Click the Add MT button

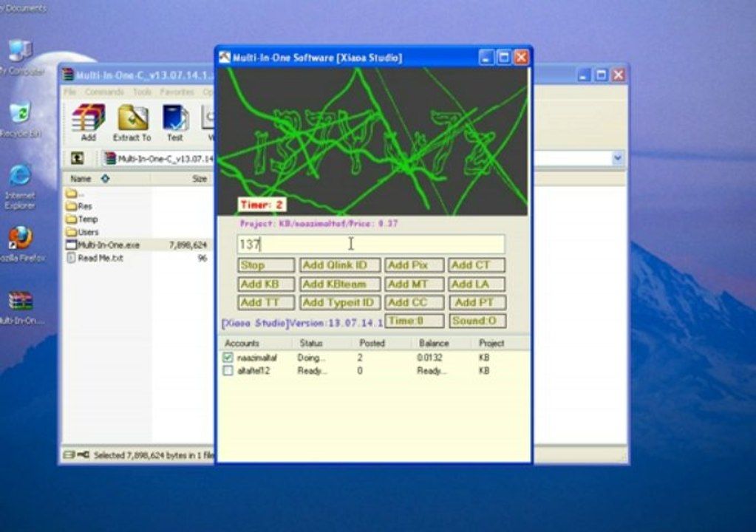click(414, 284)
